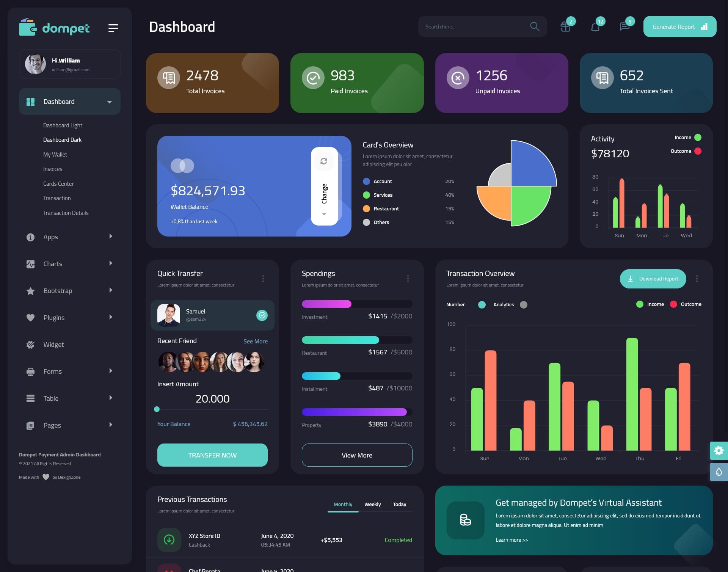Screen dimensions: 728x572
Task: Select the Weekly tab in Previous Transactions
Action: 372,504
